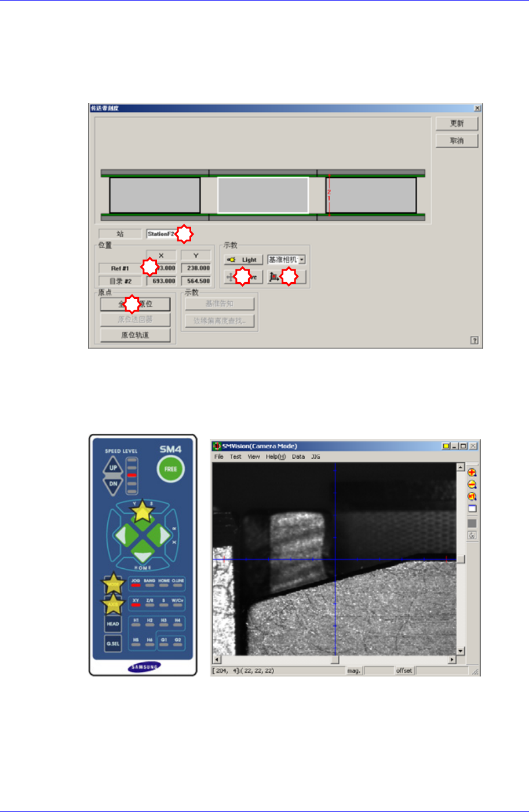Open the Help(H) menu in SMVision

coord(276,456)
